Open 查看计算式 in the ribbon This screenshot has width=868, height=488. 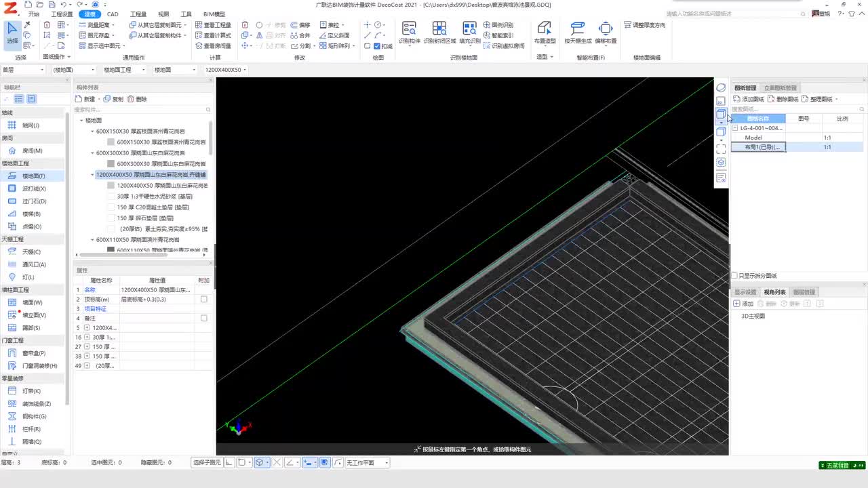pyautogui.click(x=213, y=35)
